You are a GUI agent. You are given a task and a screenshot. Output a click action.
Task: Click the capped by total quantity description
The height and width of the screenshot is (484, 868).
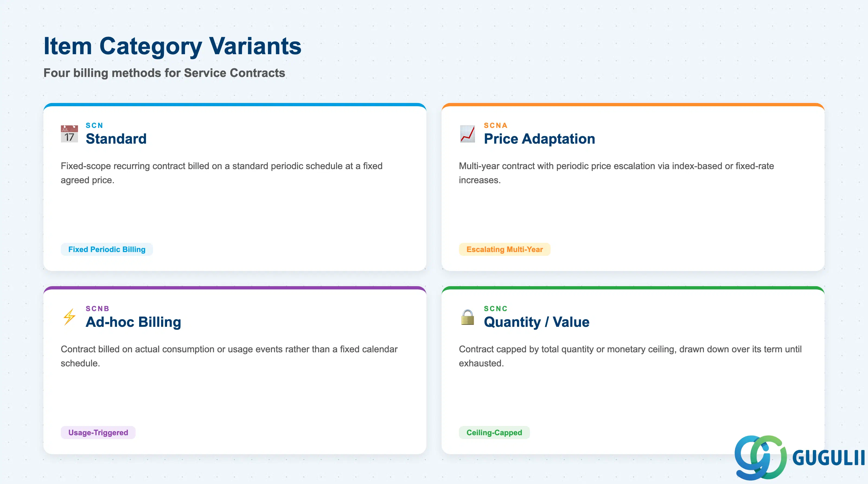tap(630, 356)
